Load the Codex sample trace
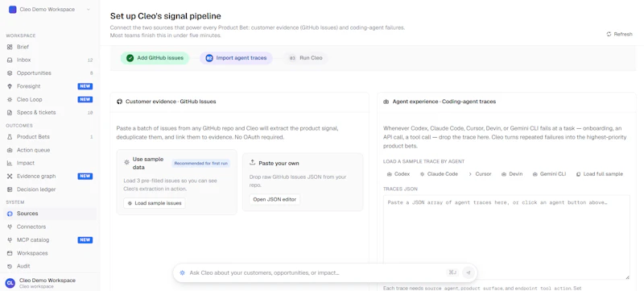This screenshot has height=291, width=644. click(398, 174)
